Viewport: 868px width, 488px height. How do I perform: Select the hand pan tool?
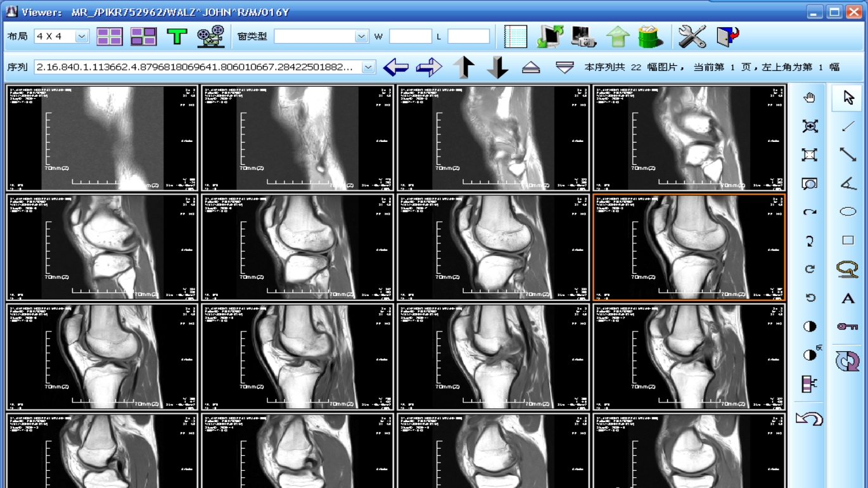tap(809, 98)
